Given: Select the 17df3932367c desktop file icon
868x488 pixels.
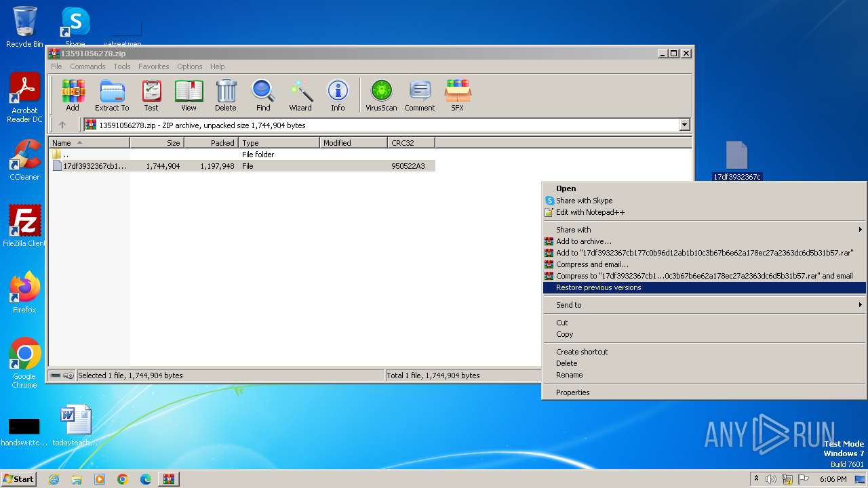Looking at the screenshot, I should tap(736, 161).
